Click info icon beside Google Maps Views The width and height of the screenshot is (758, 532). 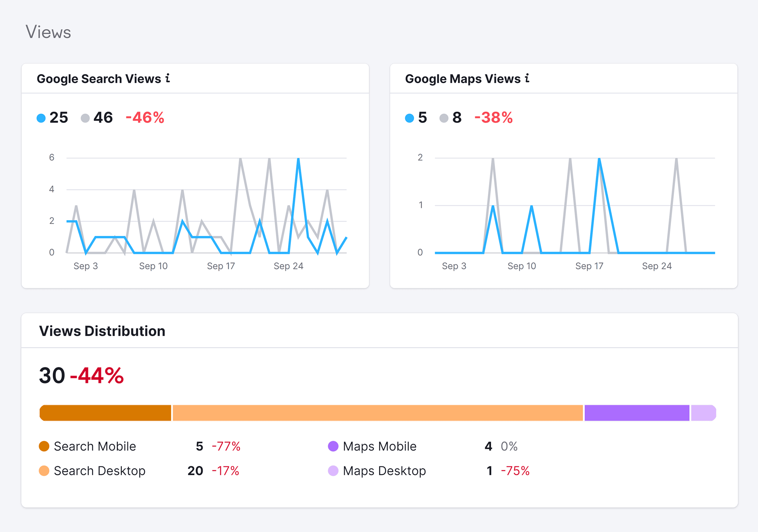pyautogui.click(x=527, y=78)
